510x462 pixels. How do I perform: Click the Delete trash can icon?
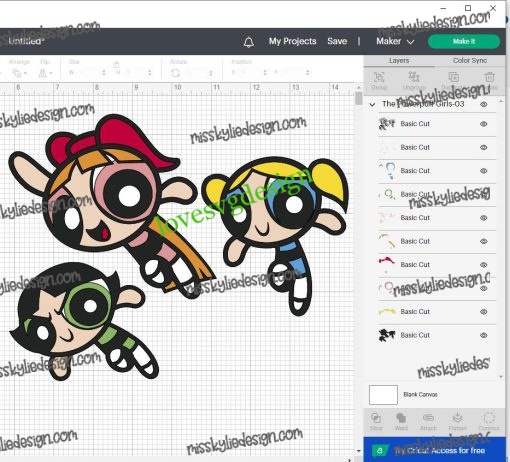pyautogui.click(x=490, y=80)
